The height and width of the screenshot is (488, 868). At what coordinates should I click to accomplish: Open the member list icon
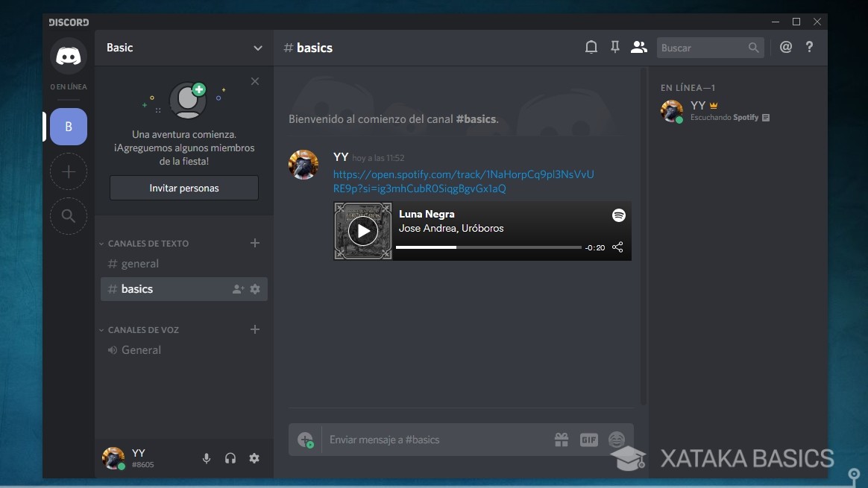coord(638,46)
